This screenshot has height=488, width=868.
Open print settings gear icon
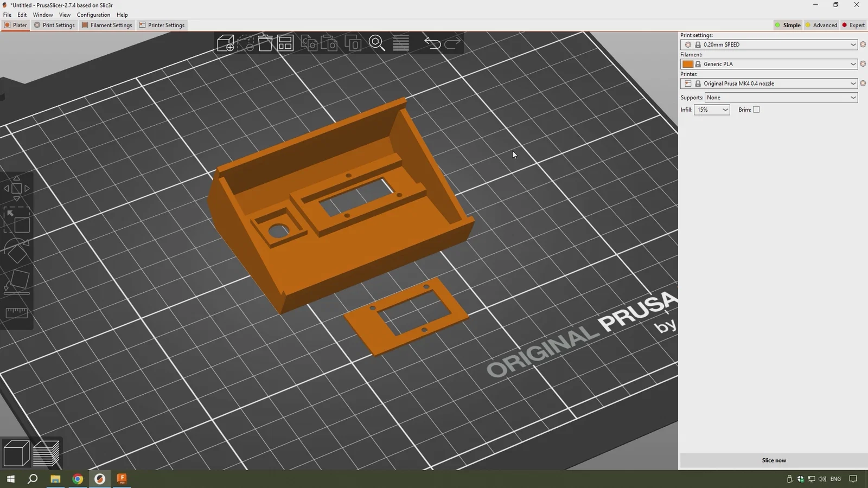click(x=863, y=44)
